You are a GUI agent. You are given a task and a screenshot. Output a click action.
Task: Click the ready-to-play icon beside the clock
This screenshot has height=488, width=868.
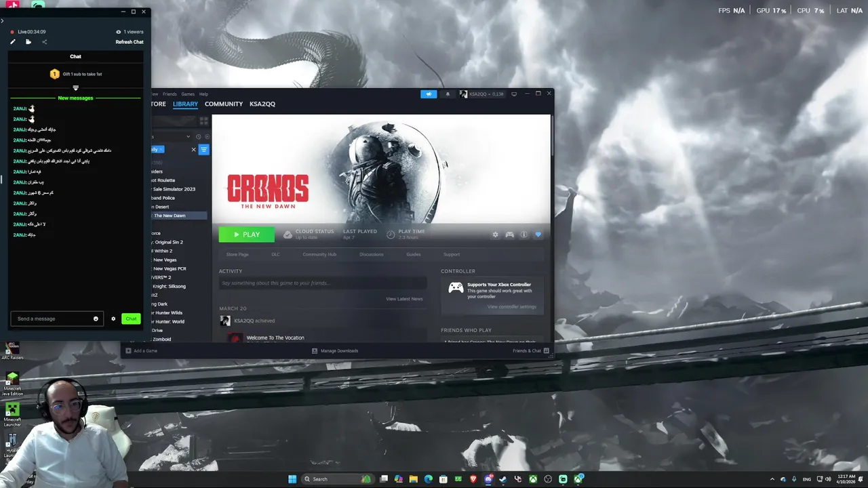point(207,137)
